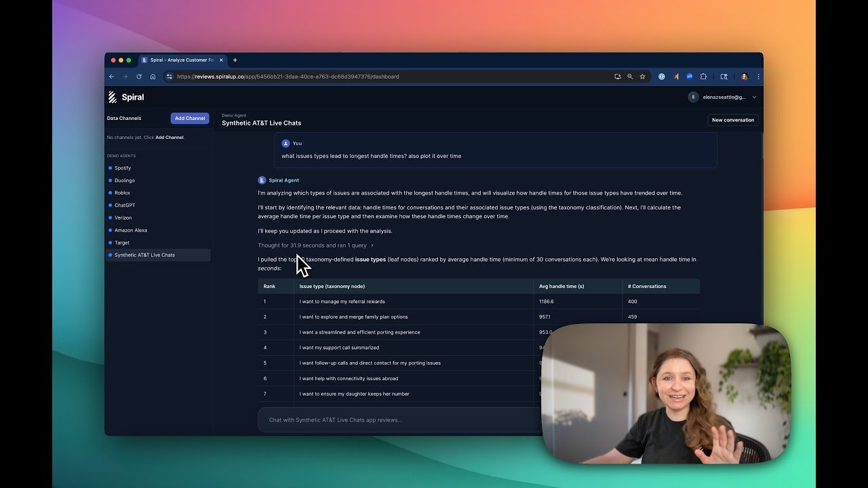Expand 'Thought for 31.9 seconds' details

[x=315, y=245]
